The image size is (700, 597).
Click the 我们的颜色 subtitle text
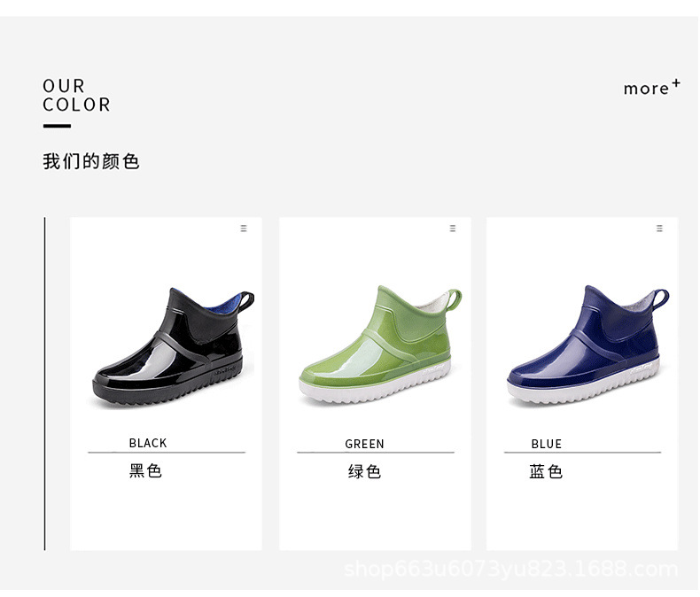(91, 161)
